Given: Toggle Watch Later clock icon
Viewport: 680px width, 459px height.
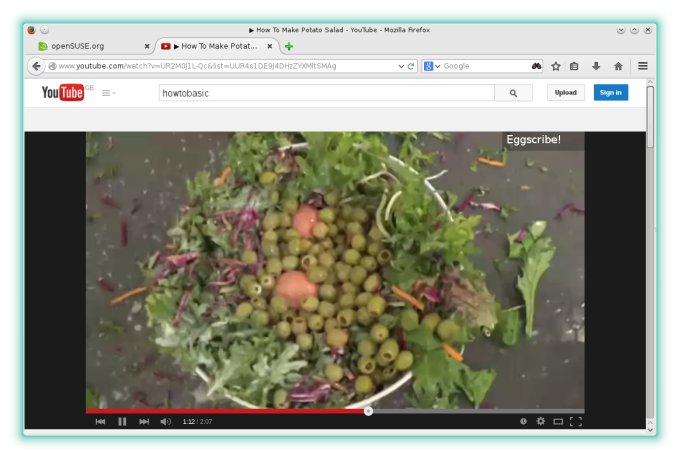Looking at the screenshot, I should [x=523, y=421].
